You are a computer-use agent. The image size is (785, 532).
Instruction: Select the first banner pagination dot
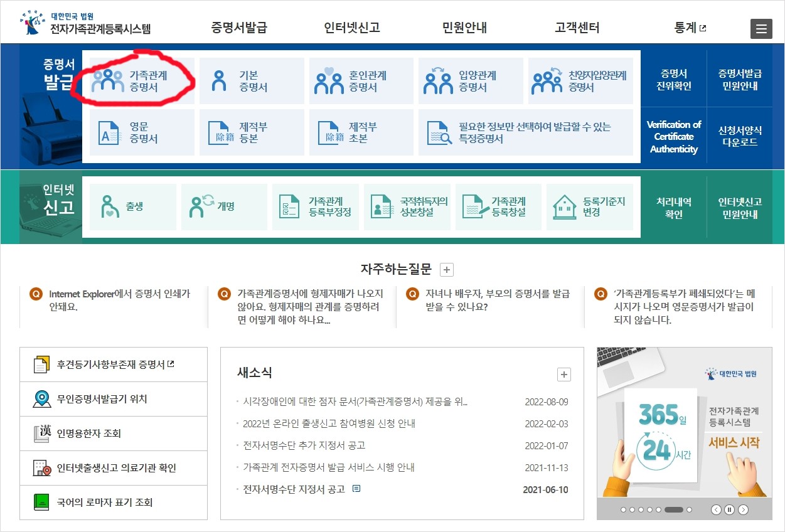tap(624, 510)
